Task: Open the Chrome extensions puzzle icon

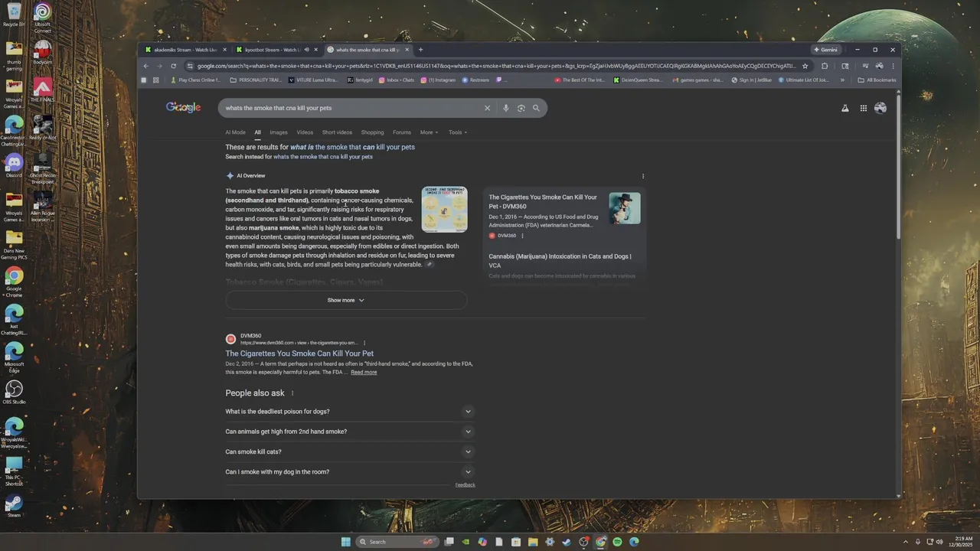Action: [x=825, y=66]
